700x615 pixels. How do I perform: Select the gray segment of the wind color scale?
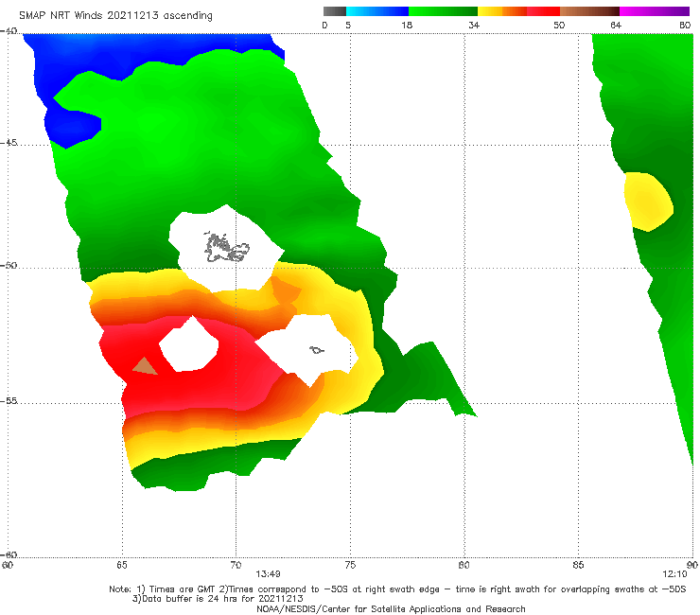click(x=335, y=11)
